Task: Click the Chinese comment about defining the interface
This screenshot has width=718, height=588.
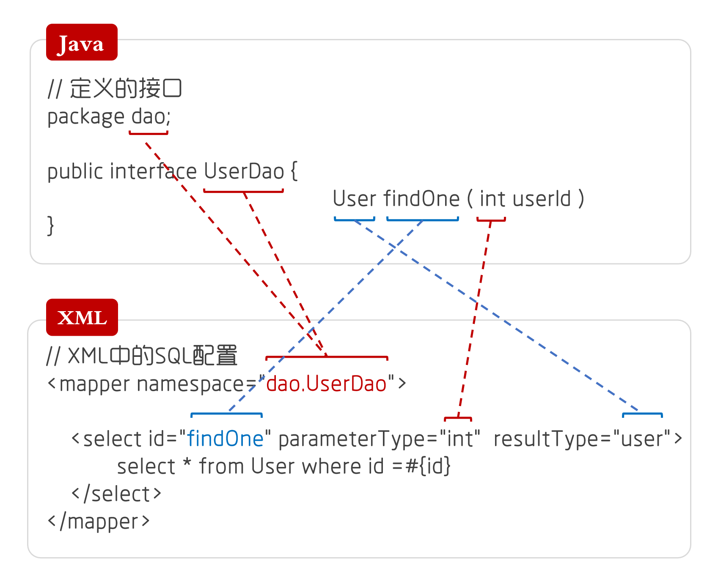Action: click(115, 88)
